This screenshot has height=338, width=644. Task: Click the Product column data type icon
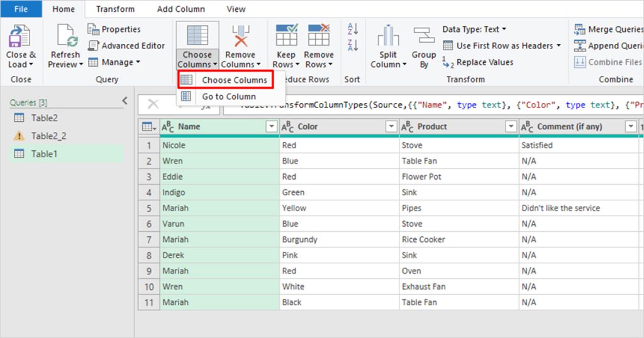click(x=408, y=127)
